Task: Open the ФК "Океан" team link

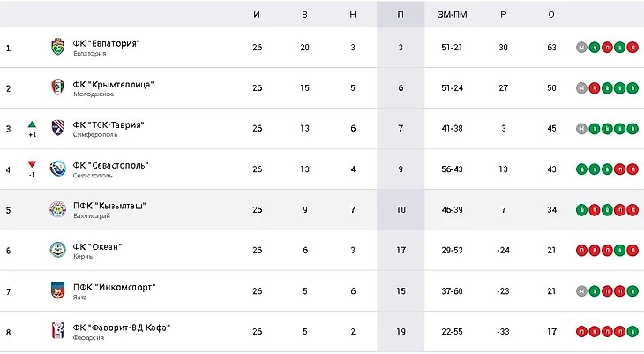Action: point(97,246)
